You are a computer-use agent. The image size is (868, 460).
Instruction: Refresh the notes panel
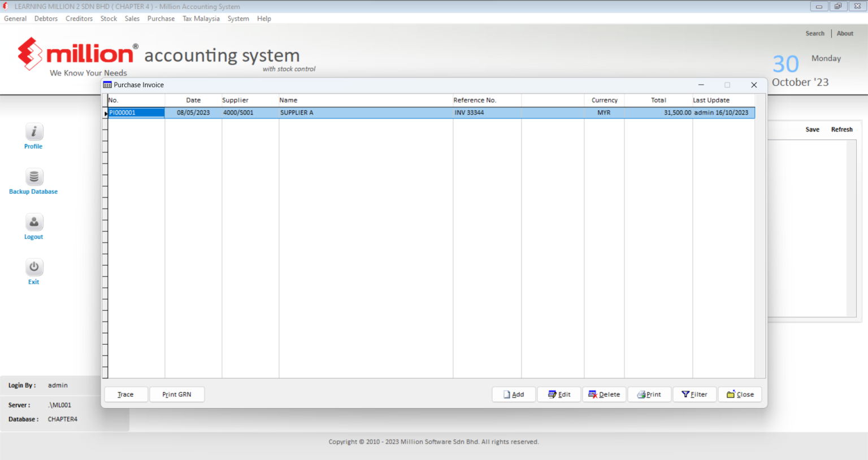tap(841, 129)
